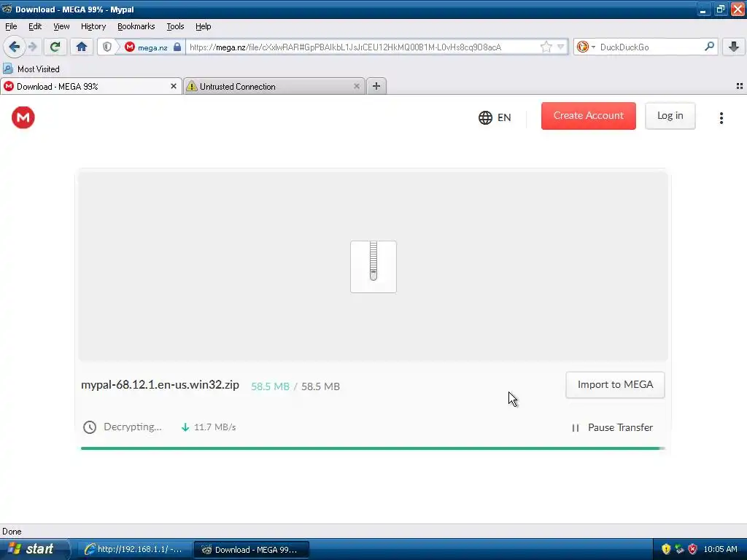Click the Create Account button
The width and height of the screenshot is (747, 560).
589,116
